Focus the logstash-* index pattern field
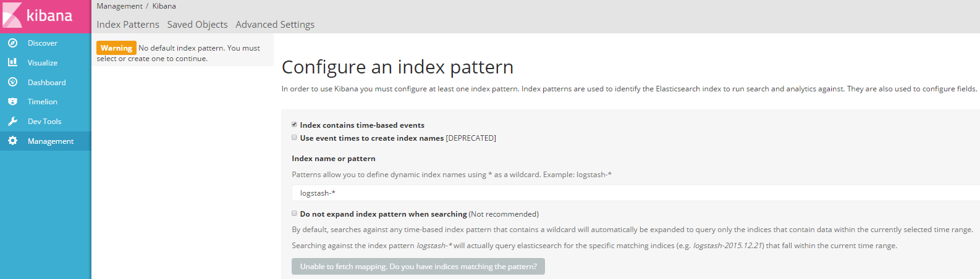This screenshot has width=980, height=279. tap(636, 193)
